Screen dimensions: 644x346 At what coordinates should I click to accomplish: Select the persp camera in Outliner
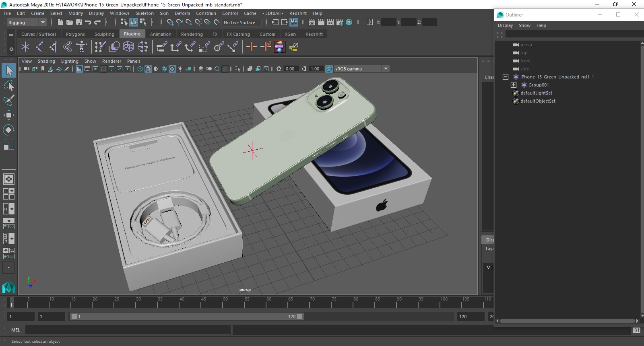[526, 45]
